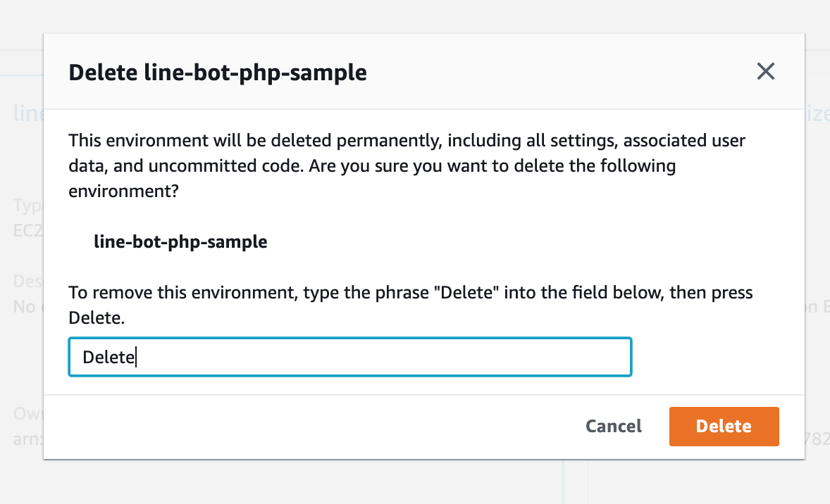Close the delete dialog with the X icon
This screenshot has width=830, height=504.
click(765, 71)
